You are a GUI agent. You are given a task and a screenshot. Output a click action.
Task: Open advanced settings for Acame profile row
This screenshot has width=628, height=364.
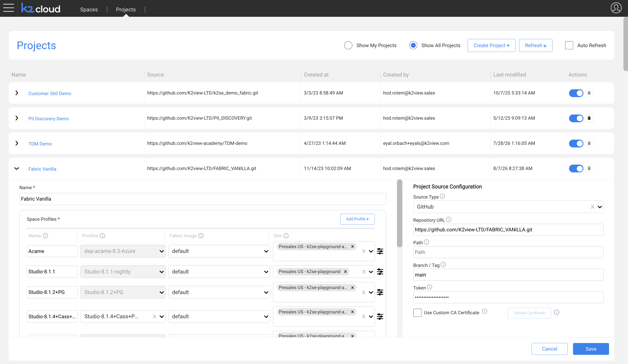[x=380, y=251]
